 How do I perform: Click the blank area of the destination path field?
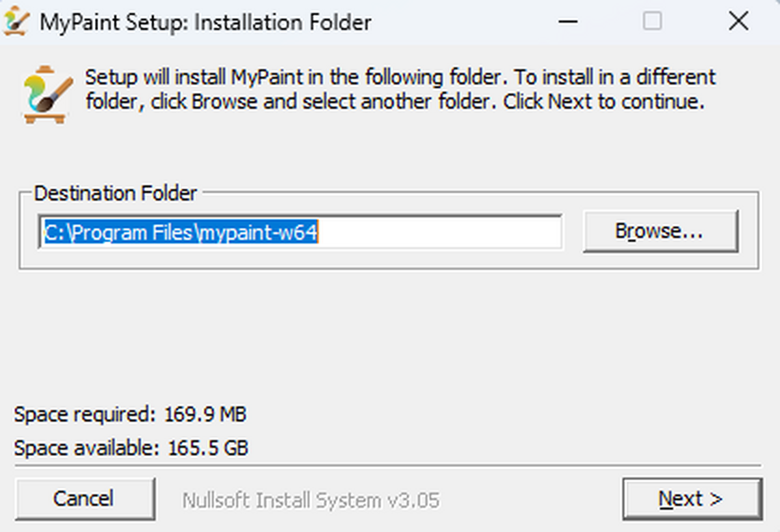442,232
